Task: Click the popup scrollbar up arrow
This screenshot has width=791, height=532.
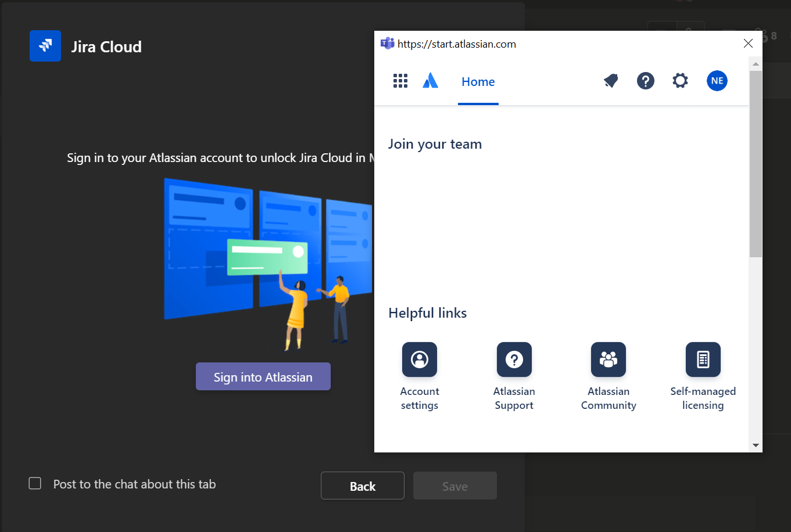Action: point(756,64)
